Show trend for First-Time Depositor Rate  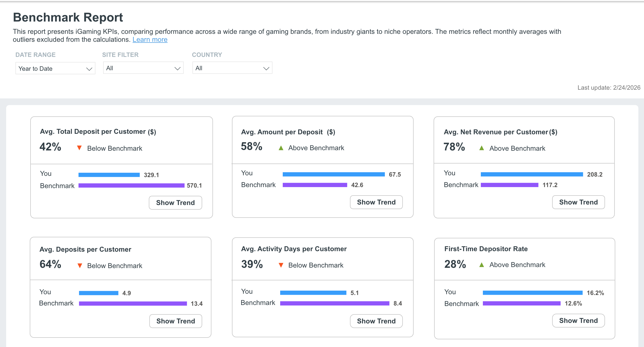click(x=578, y=321)
